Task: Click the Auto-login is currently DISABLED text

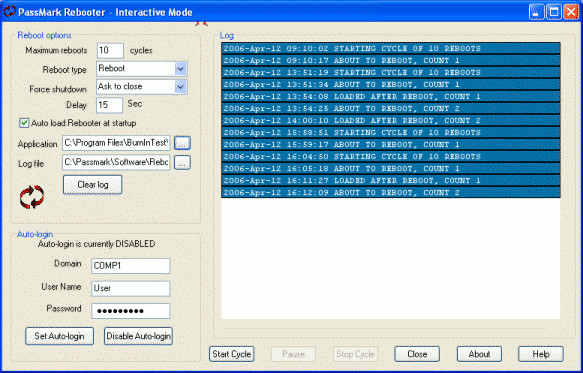Action: coord(96,244)
